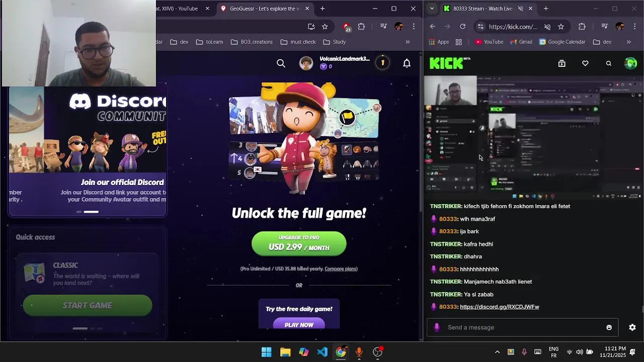Go back in the Kick browser window

click(433, 27)
